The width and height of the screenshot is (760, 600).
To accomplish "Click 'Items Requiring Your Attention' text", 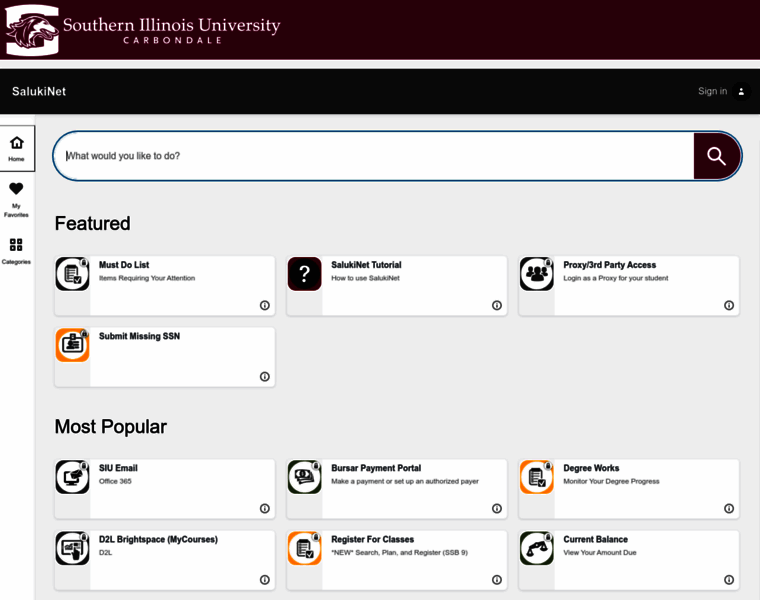I will (147, 278).
